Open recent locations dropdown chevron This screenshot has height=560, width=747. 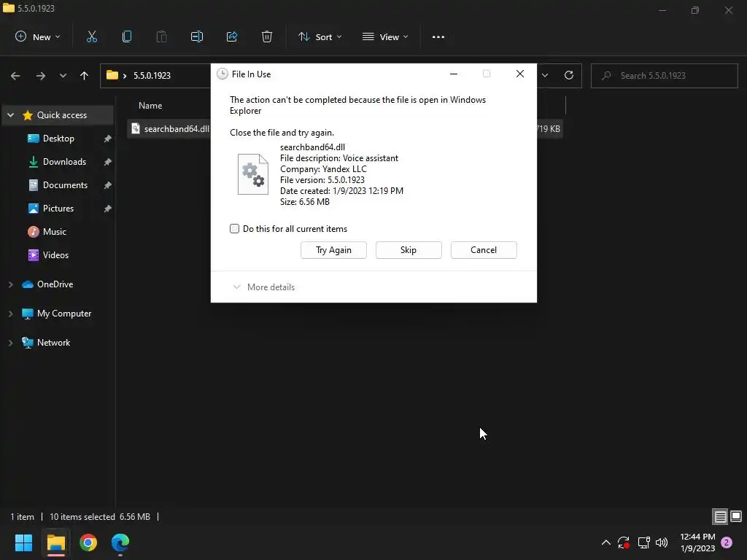[x=63, y=76]
